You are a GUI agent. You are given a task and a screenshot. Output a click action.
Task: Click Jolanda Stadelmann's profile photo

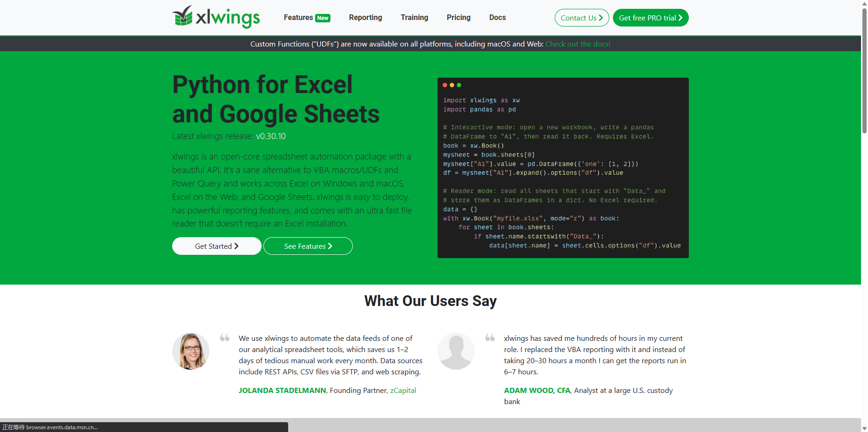(191, 351)
